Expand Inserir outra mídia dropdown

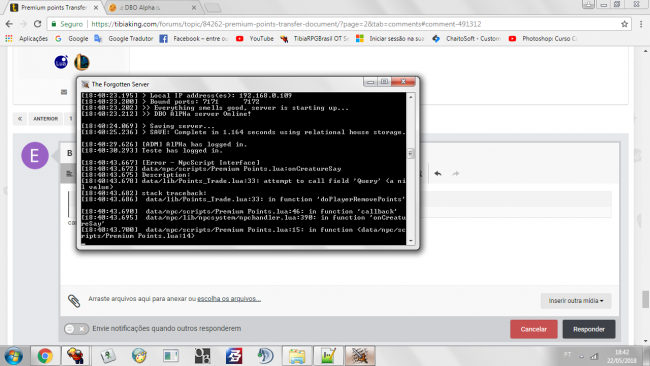[x=576, y=301]
